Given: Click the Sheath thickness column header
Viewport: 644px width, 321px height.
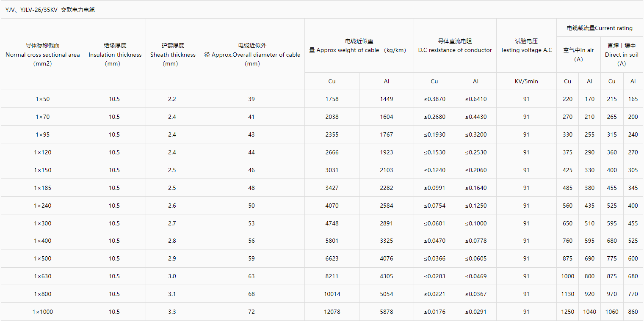Looking at the screenshot, I should [x=173, y=55].
